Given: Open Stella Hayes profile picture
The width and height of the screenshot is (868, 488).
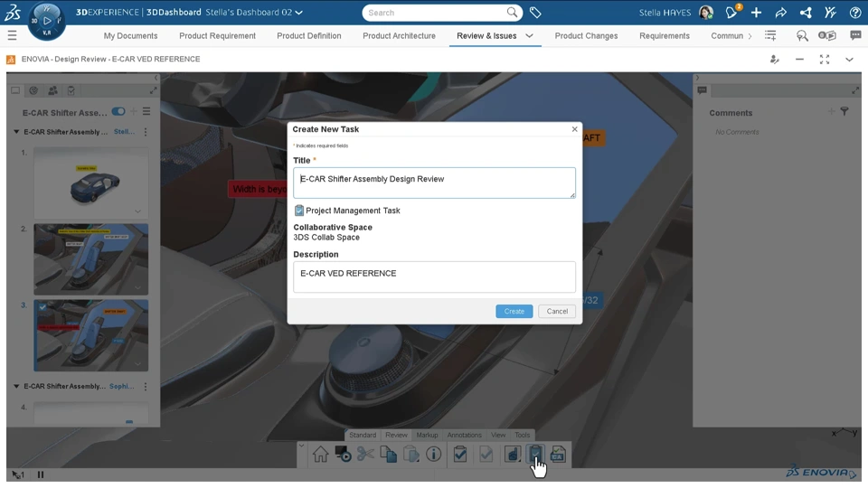Looking at the screenshot, I should [x=706, y=12].
